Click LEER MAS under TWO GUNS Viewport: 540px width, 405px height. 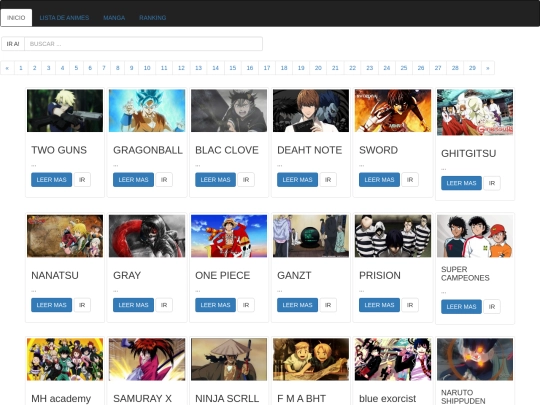[x=51, y=180]
